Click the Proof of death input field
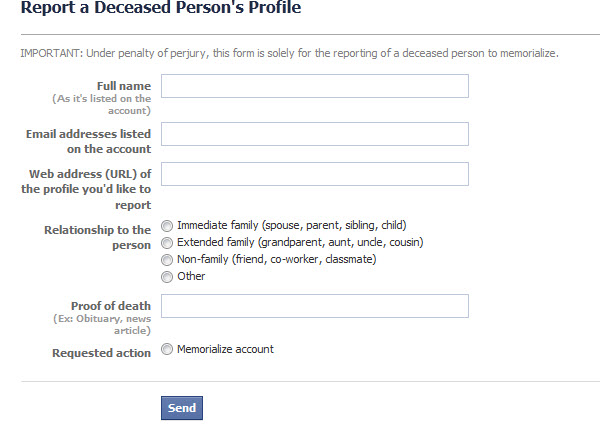600x424 pixels. click(x=314, y=306)
